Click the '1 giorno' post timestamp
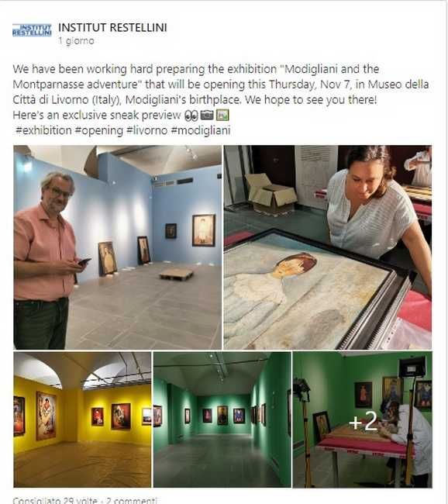 click(76, 41)
